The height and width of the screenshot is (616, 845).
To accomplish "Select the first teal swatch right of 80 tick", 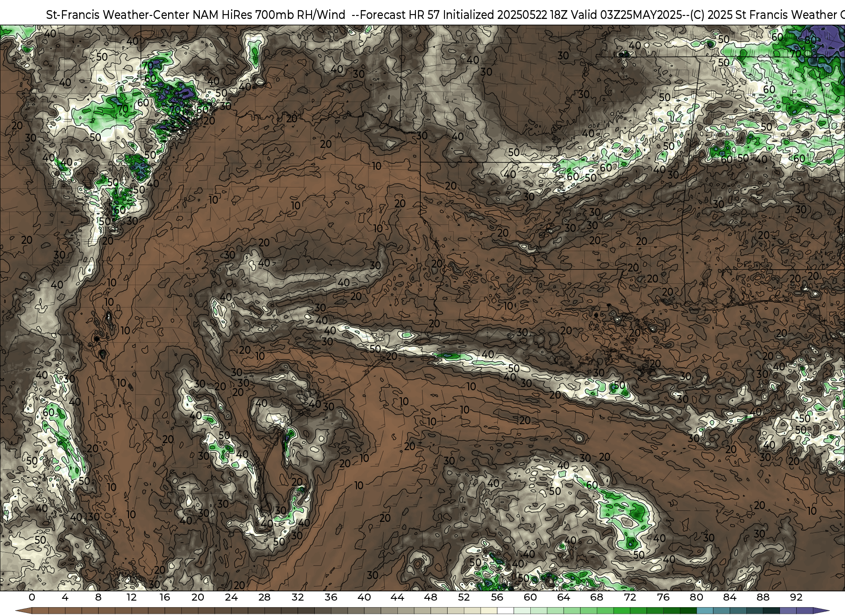I will click(x=705, y=611).
